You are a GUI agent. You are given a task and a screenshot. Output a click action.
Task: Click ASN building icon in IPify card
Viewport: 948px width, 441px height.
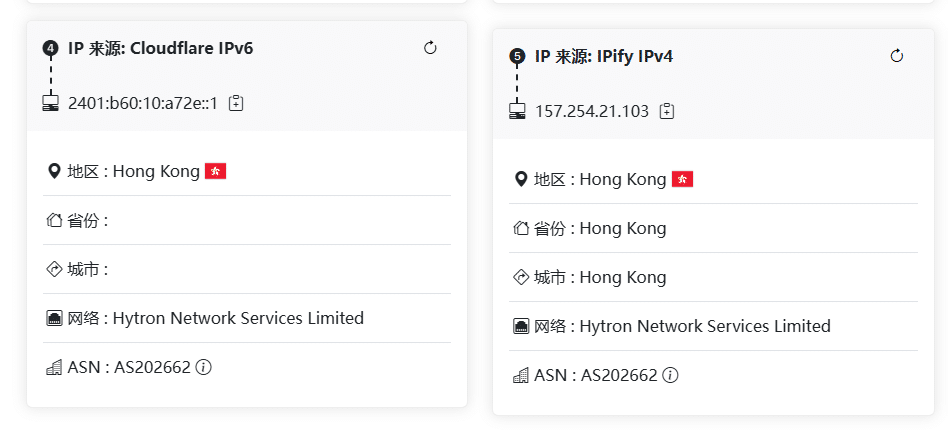tap(521, 374)
